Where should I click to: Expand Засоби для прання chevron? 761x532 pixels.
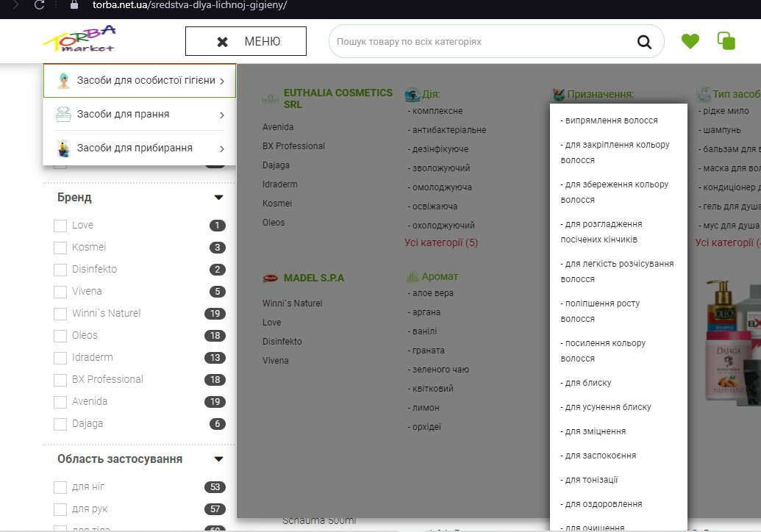click(x=222, y=115)
